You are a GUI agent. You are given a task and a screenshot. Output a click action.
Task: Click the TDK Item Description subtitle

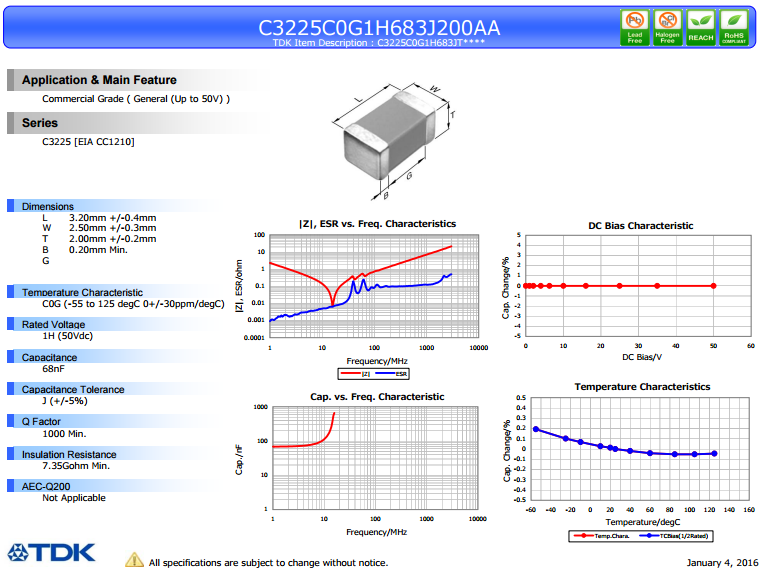379,43
